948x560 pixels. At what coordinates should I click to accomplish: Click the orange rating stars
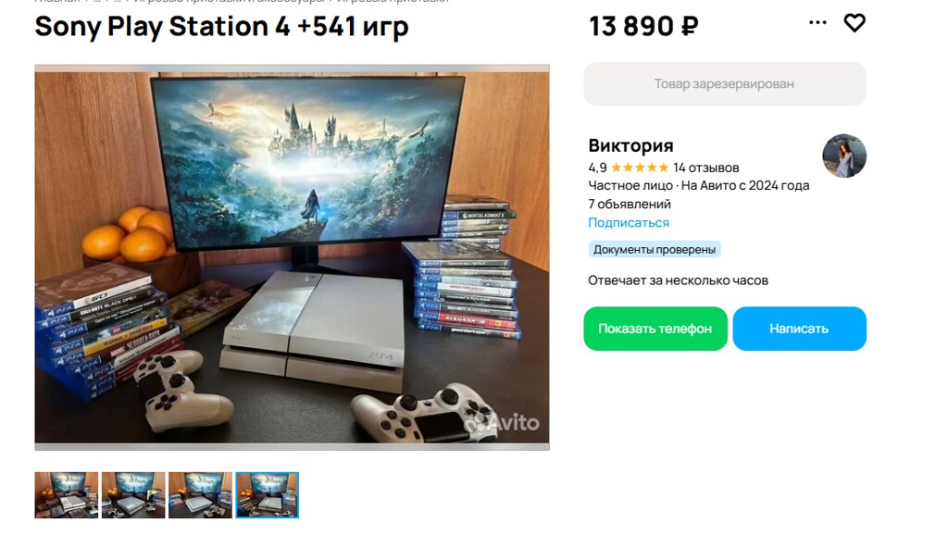640,168
